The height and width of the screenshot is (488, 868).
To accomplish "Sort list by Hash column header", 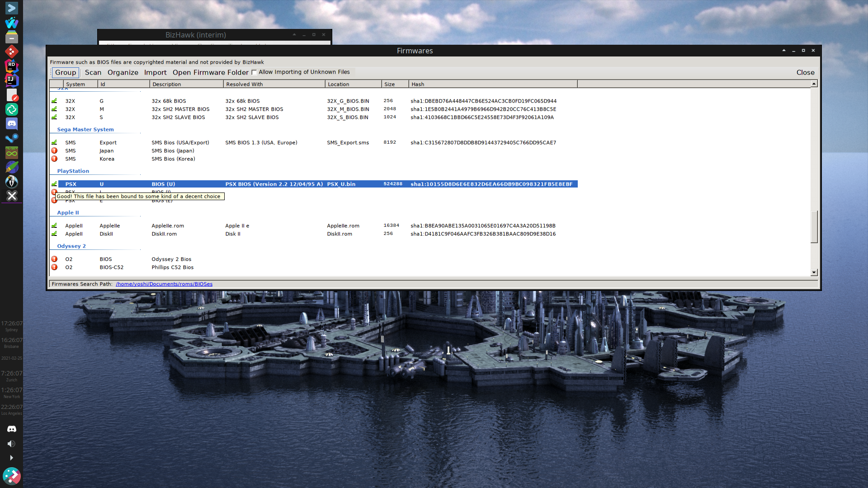I will tap(492, 84).
